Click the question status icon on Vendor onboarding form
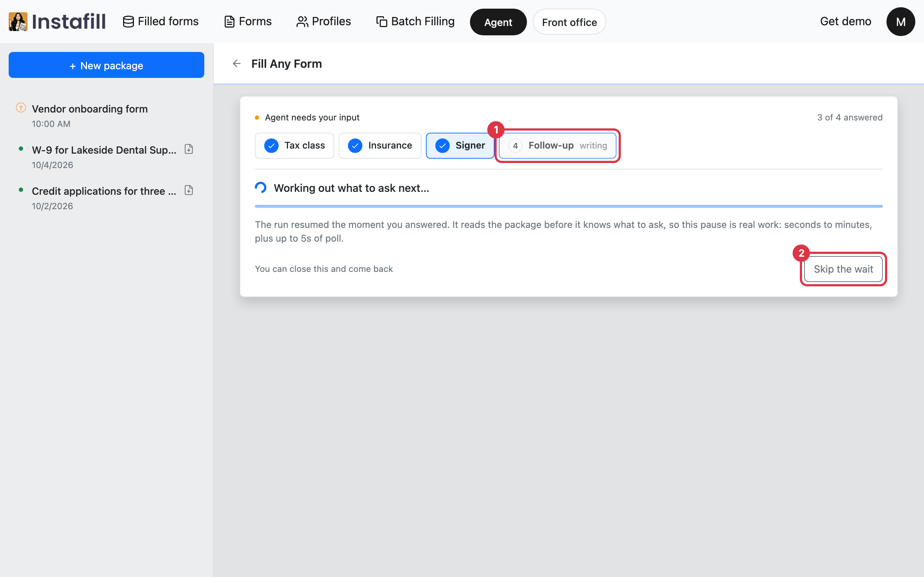 [21, 108]
